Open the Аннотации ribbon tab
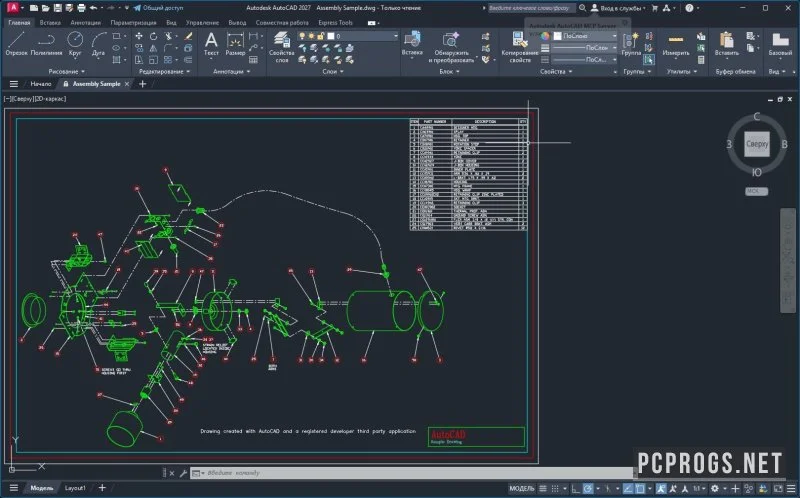 [x=85, y=22]
